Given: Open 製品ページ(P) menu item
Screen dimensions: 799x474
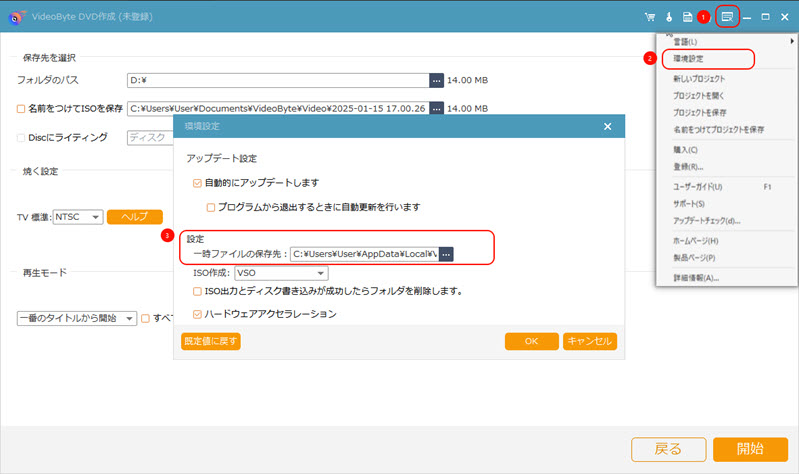Looking at the screenshot, I should tap(694, 257).
